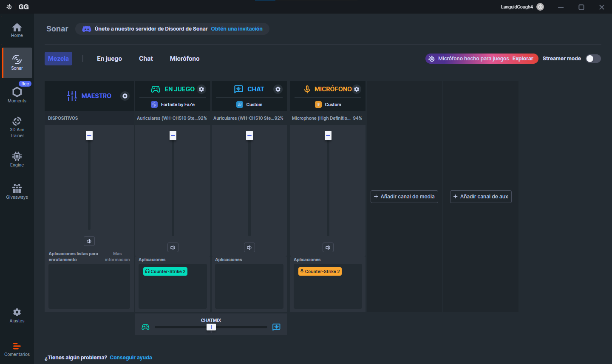This screenshot has height=364, width=612.
Task: Open Ajustes settings in sidebar
Action: 17,315
